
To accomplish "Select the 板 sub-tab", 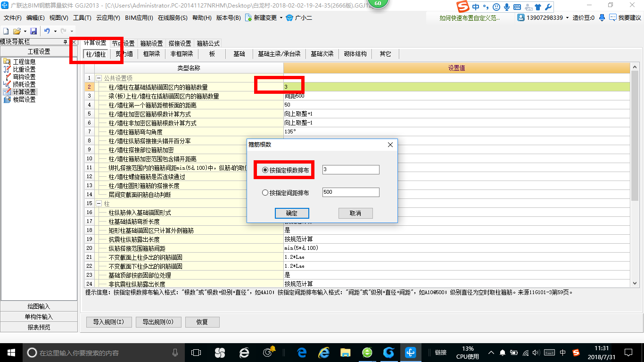I will tap(212, 54).
